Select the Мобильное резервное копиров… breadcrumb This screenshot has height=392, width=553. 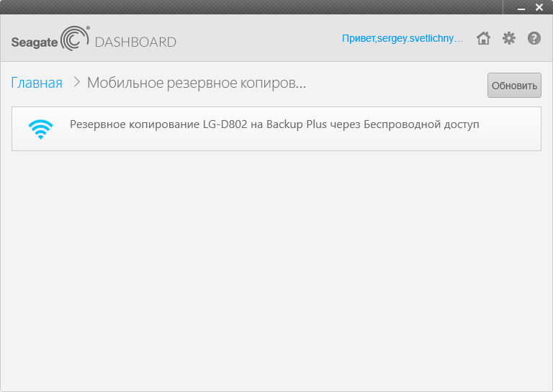pos(197,83)
